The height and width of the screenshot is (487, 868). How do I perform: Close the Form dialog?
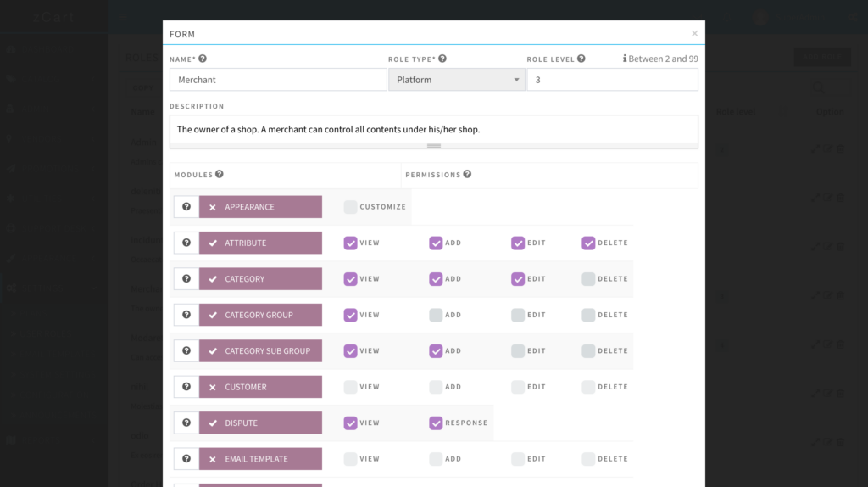pyautogui.click(x=694, y=34)
